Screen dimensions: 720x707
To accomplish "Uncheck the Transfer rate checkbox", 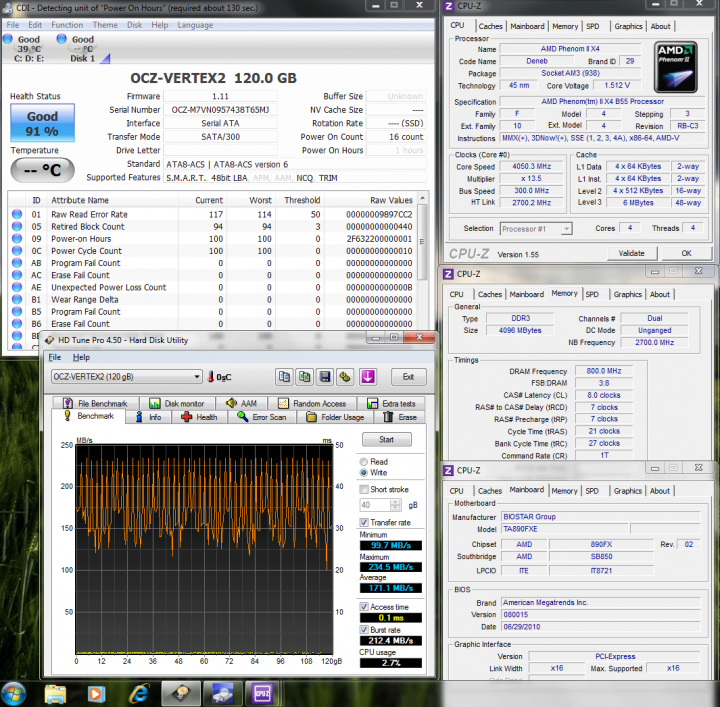I will (x=364, y=522).
